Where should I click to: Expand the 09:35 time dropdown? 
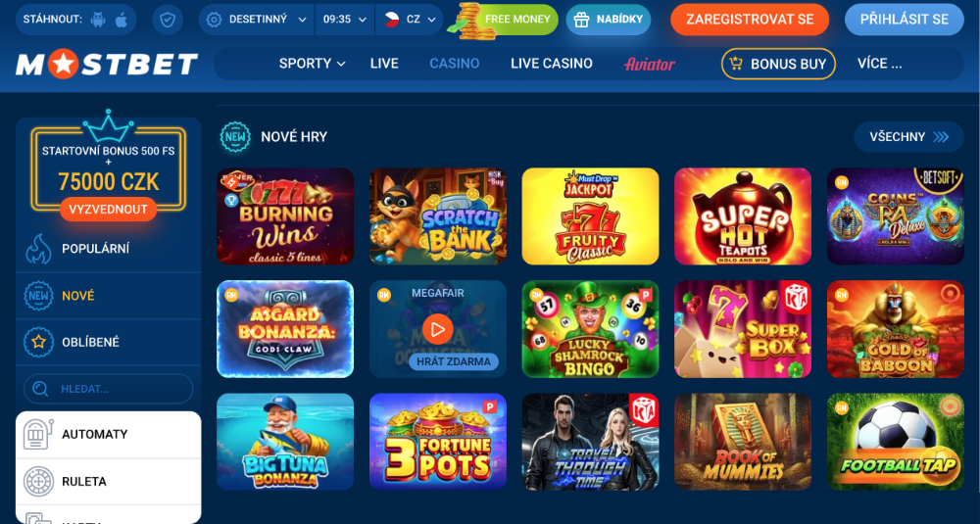coord(345,20)
